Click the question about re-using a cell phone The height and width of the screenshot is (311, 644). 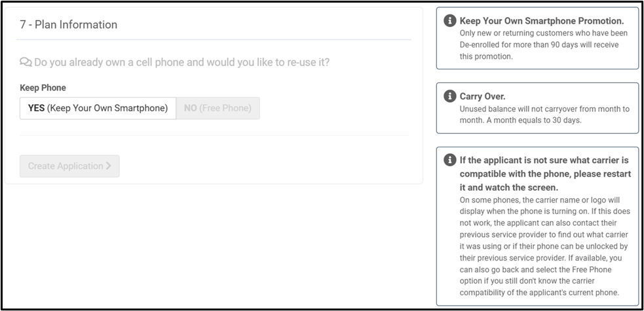pos(181,62)
